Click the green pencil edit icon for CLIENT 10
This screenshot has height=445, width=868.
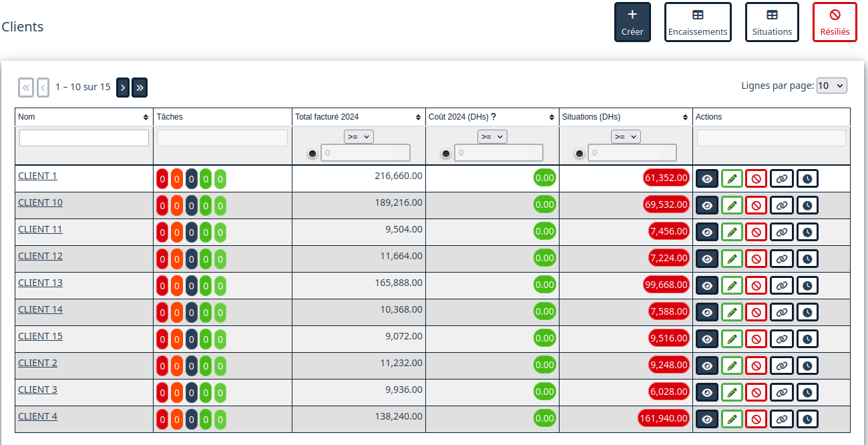[732, 205]
